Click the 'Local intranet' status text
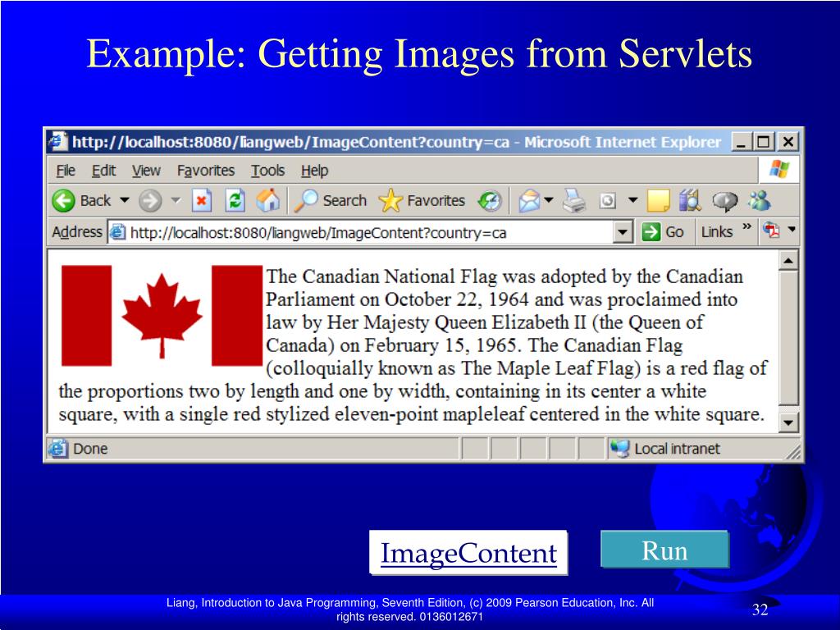The width and height of the screenshot is (840, 630). point(677,449)
